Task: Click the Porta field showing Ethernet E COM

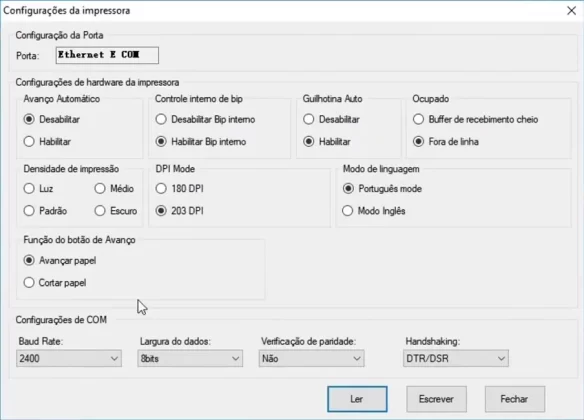Action: coord(107,55)
